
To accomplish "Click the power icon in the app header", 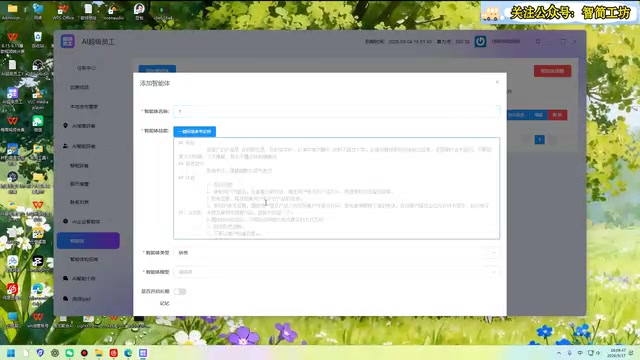I will point(480,42).
